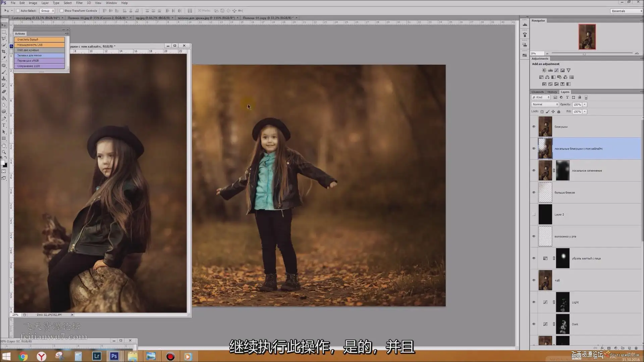Open the Essentials workspace dropdown
644x362 pixels.
pos(626,11)
